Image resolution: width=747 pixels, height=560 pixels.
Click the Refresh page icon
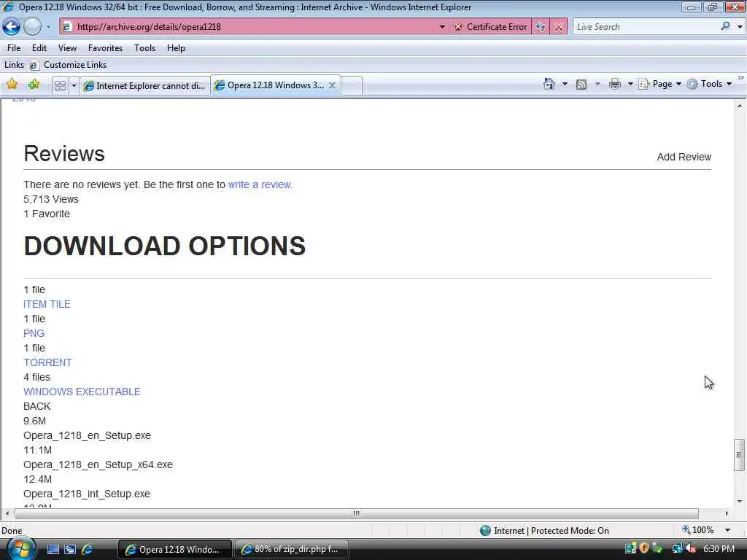541,27
